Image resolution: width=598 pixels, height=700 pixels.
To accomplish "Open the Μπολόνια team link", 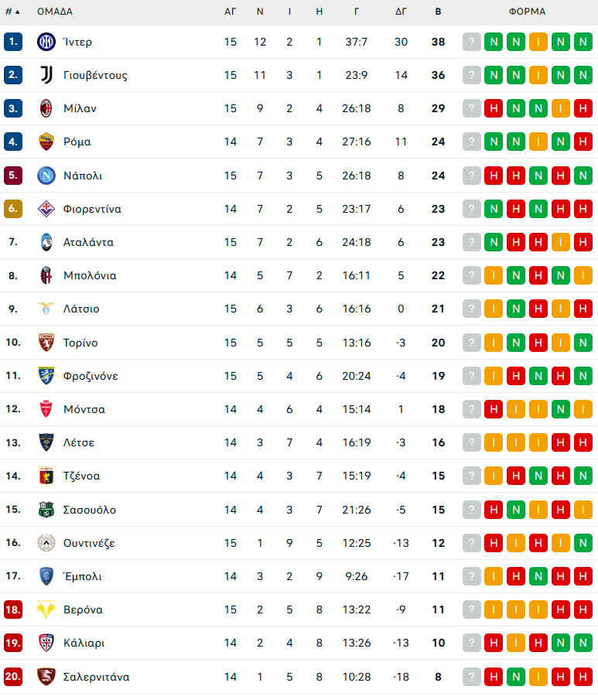I will tap(90, 275).
